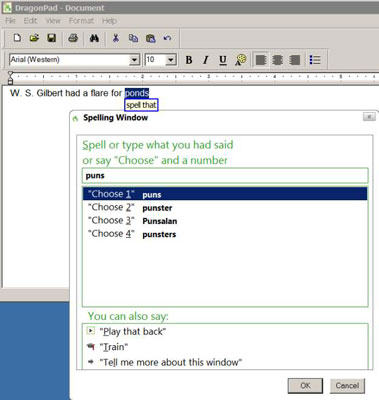Align text left
379x400 pixels.
pos(261,60)
